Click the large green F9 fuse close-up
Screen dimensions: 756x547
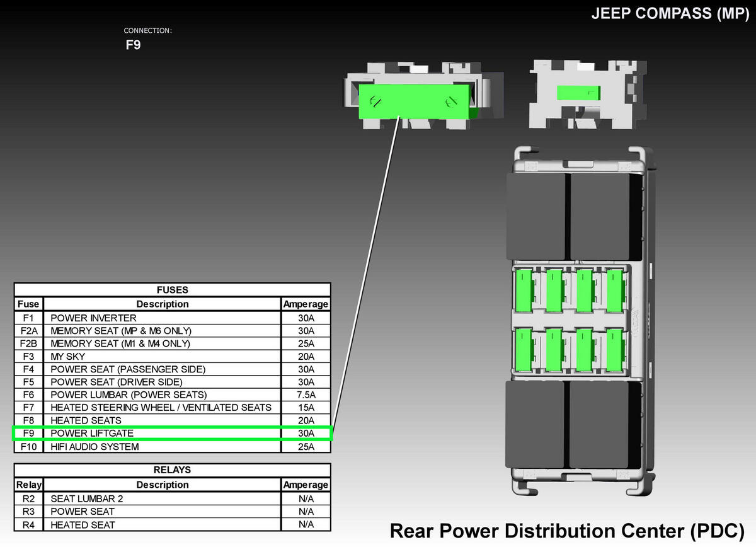pos(415,101)
